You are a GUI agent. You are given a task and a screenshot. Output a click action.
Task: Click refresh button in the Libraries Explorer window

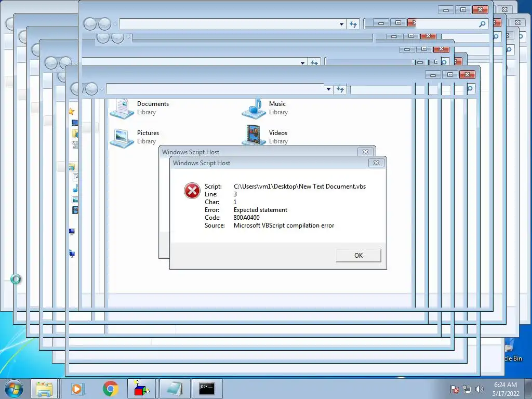click(x=340, y=89)
